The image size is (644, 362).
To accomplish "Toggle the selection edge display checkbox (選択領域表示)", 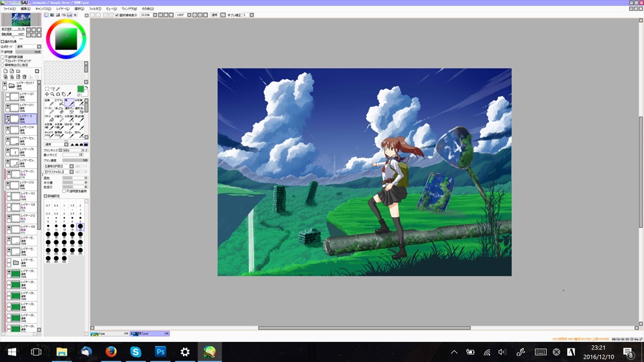I will click(117, 15).
